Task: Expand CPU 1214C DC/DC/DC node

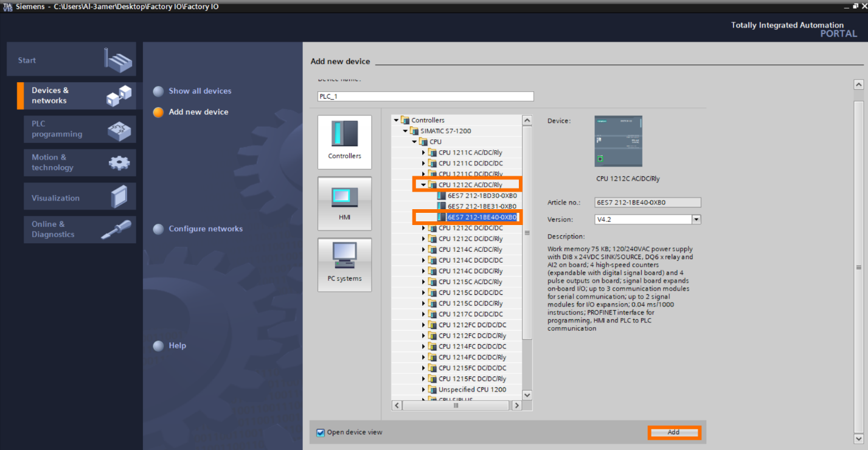Action: [x=424, y=260]
